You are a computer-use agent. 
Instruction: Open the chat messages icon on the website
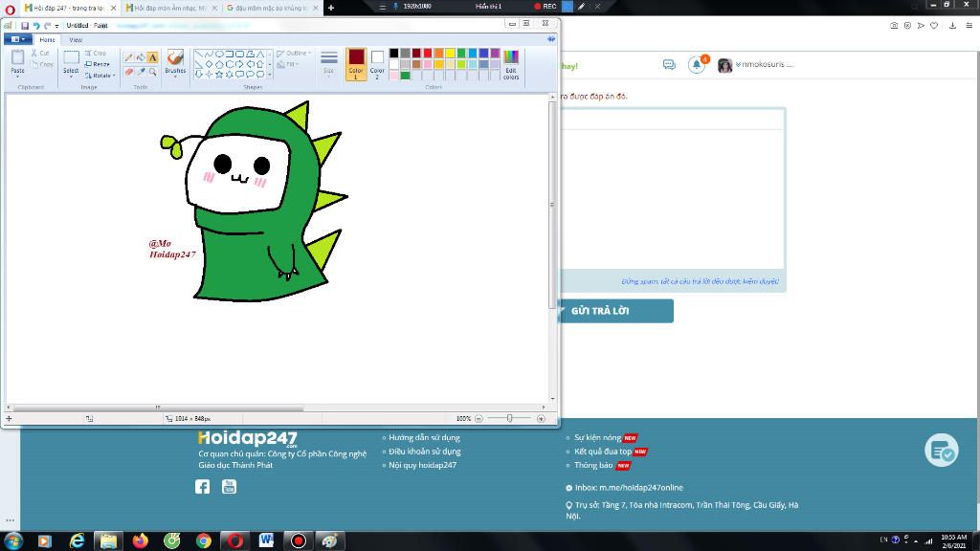coord(669,64)
